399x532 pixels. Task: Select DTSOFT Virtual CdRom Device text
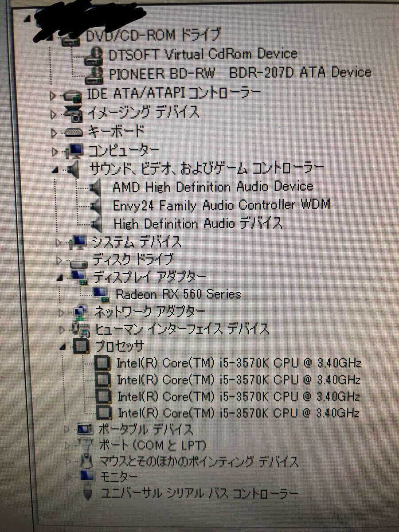[x=202, y=54]
